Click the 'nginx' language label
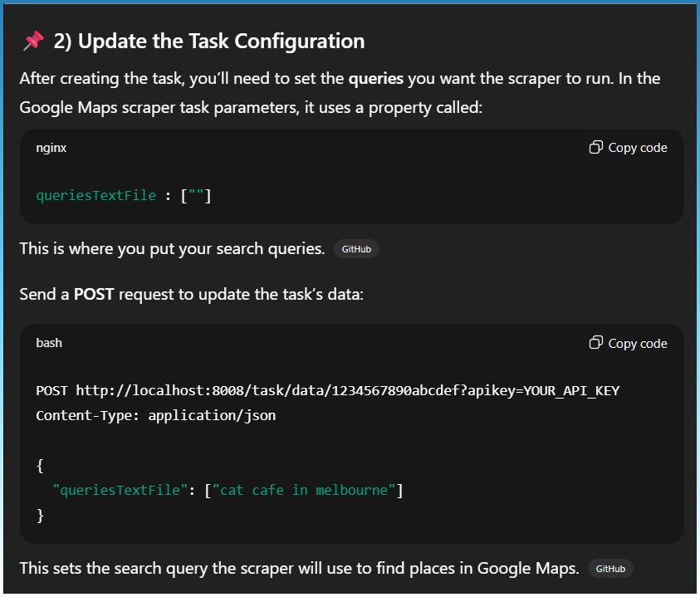This screenshot has height=597, width=700. point(51,148)
